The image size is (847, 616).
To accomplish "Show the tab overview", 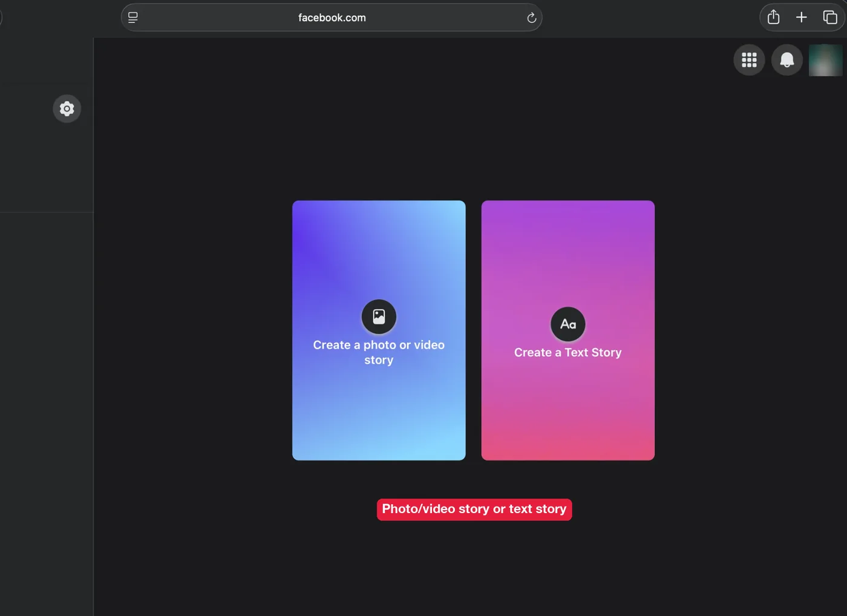I will click(830, 17).
